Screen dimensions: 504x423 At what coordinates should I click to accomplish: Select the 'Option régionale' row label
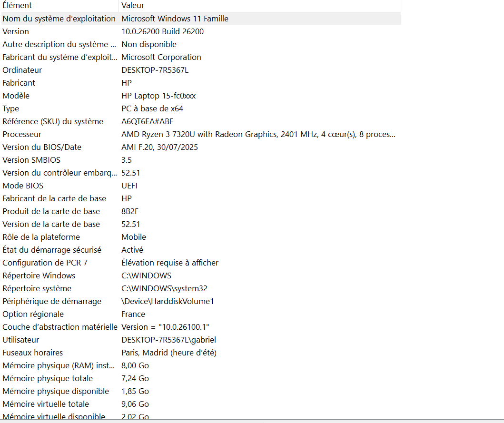(33, 315)
